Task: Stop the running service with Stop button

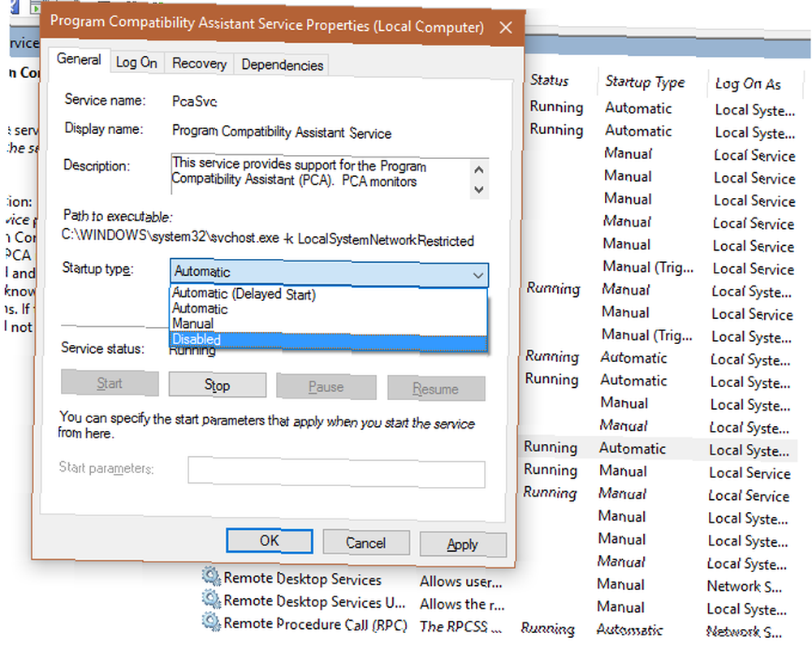Action: tap(218, 385)
